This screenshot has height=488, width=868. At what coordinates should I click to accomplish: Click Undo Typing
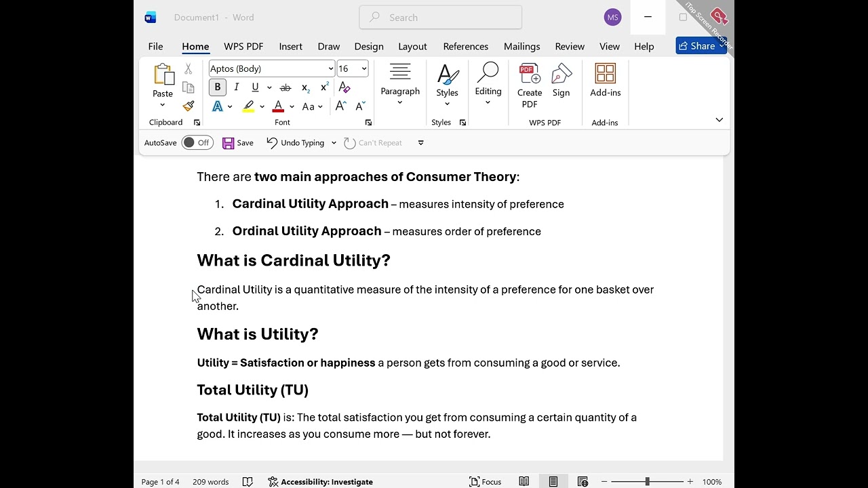coord(296,143)
